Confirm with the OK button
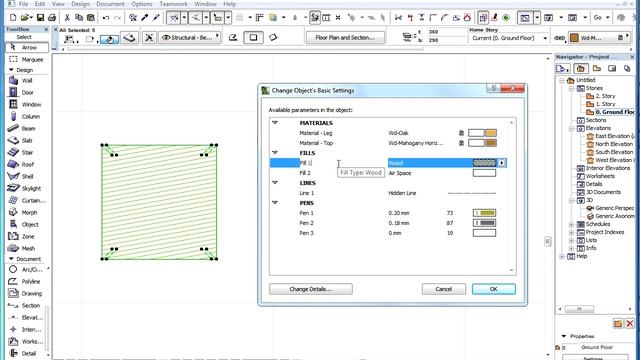This screenshot has height=360, width=640. (x=493, y=289)
